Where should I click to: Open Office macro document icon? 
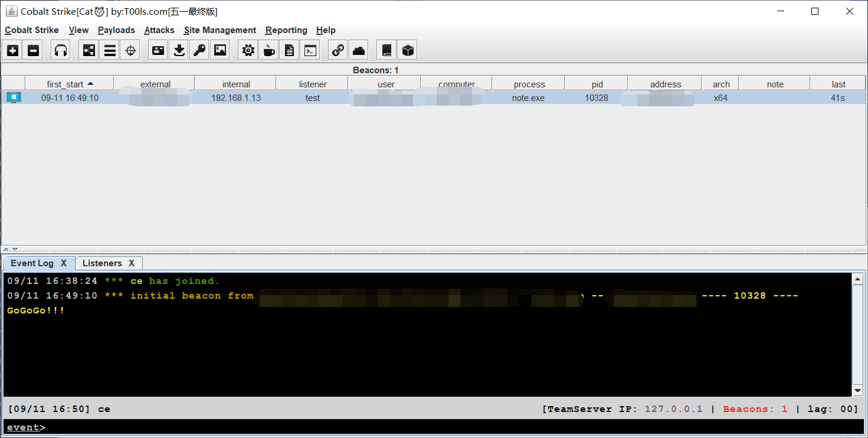[x=289, y=51]
